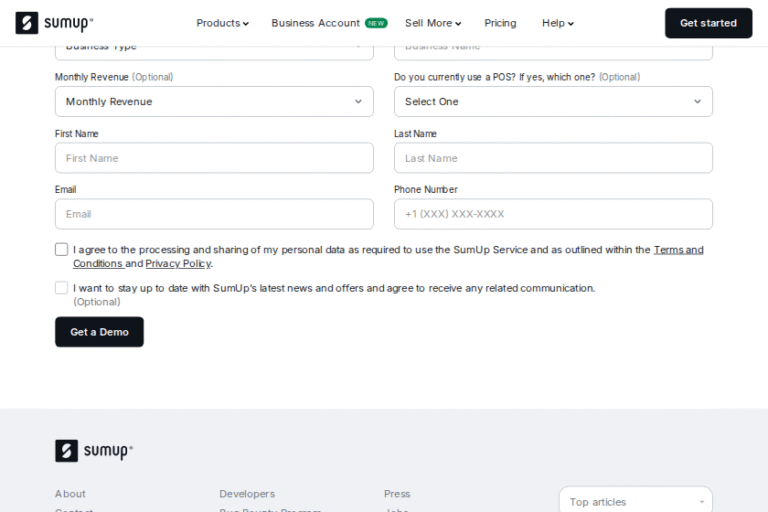Click the green NEW badge

[376, 23]
